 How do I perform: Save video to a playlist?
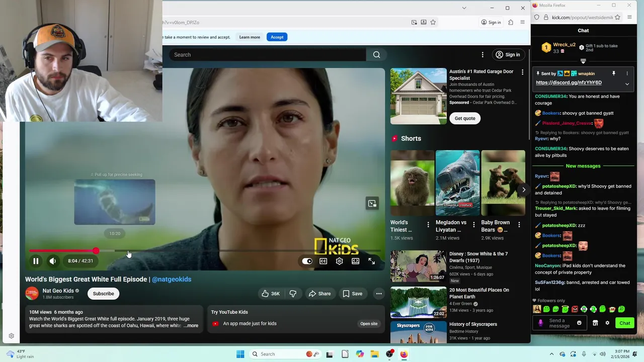coord(352,294)
